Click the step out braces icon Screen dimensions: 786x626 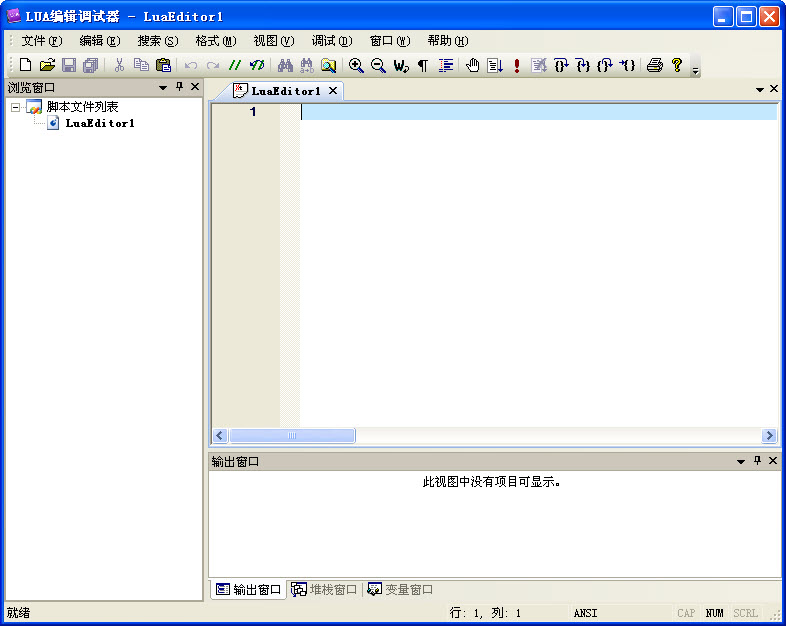[x=605, y=65]
